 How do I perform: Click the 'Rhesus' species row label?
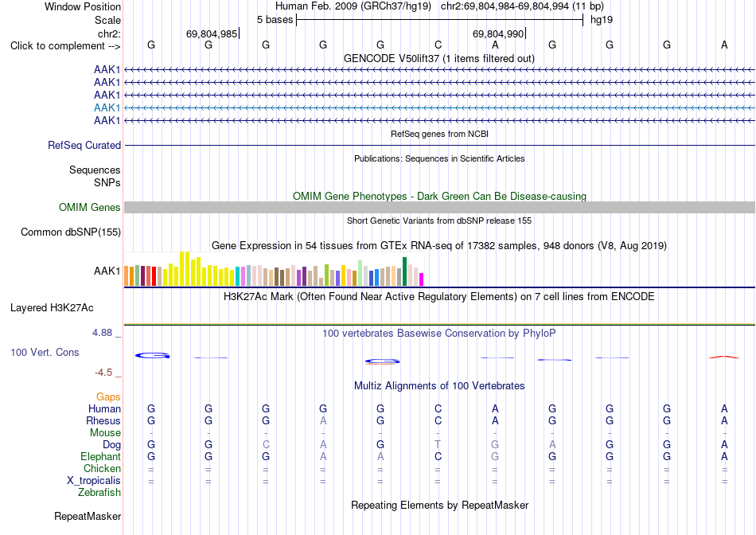103,420
